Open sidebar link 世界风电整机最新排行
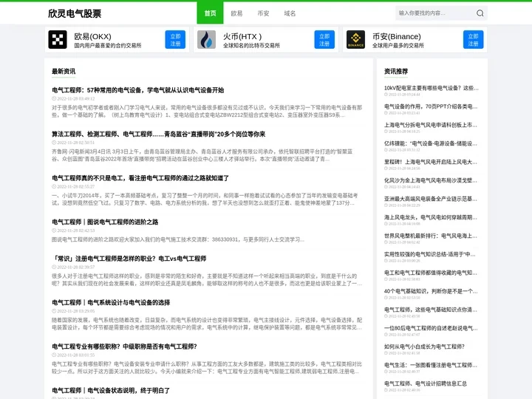 [431, 236]
